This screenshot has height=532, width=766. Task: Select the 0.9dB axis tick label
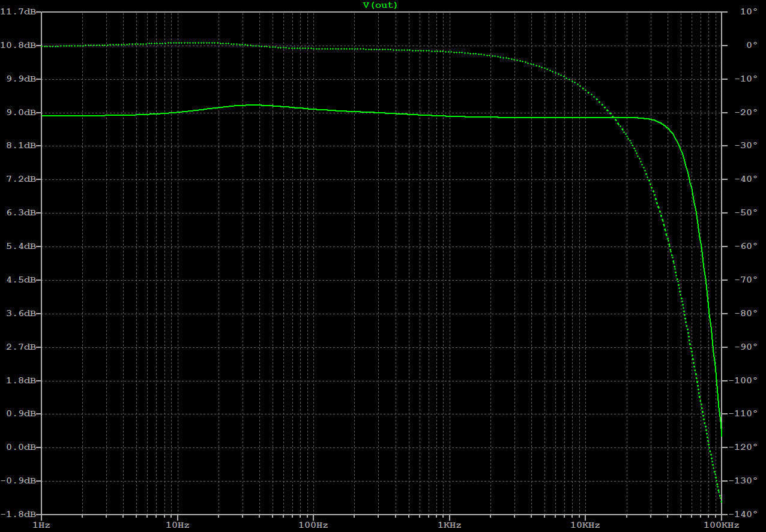[x=21, y=414]
